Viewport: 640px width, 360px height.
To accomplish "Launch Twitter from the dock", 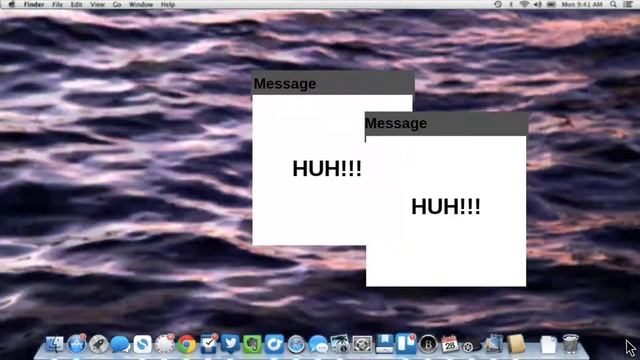I will pyautogui.click(x=231, y=344).
